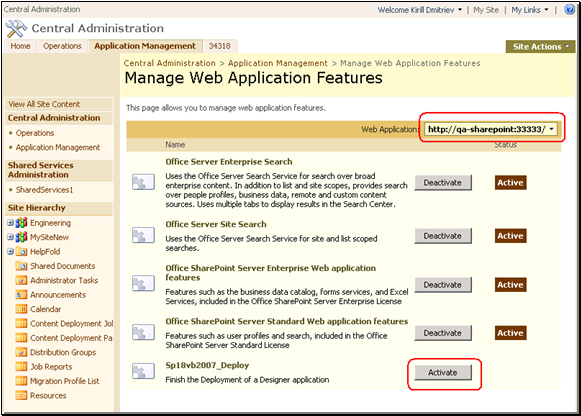Click Central Administration sidebar heading

click(54, 118)
